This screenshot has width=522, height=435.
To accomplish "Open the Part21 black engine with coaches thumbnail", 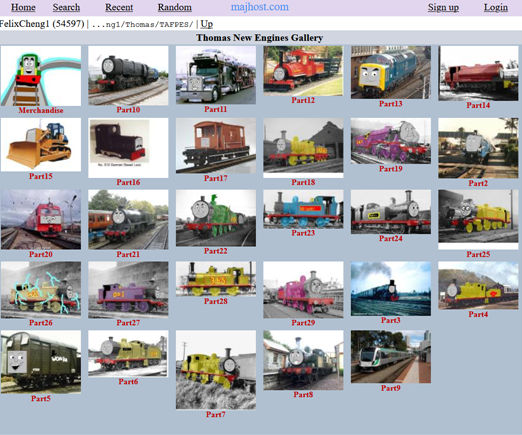I will pyautogui.click(x=128, y=220).
